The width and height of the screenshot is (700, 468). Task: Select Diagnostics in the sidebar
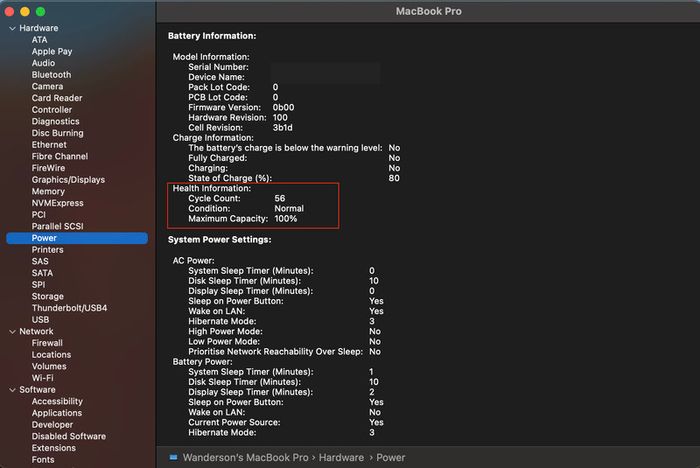click(x=55, y=121)
